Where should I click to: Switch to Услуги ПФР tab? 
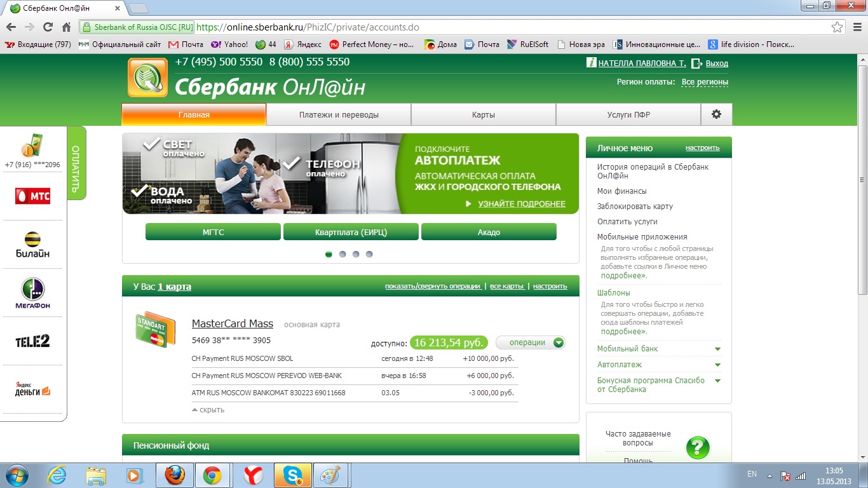(628, 115)
